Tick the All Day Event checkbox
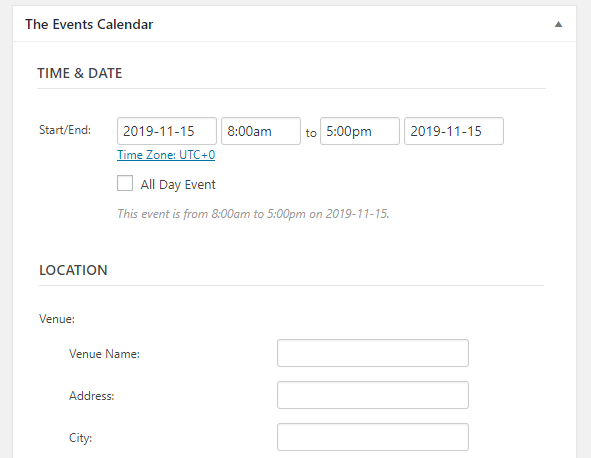 click(x=125, y=183)
